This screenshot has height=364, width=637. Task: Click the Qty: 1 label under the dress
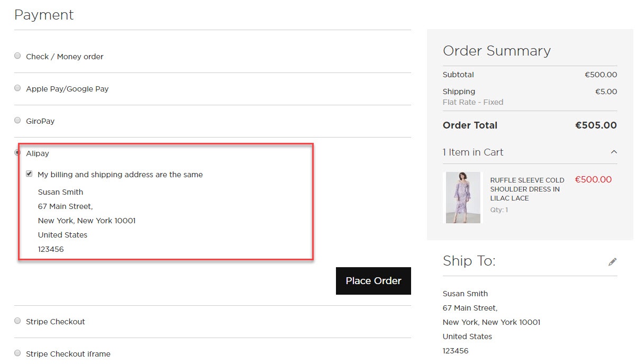[x=497, y=210]
